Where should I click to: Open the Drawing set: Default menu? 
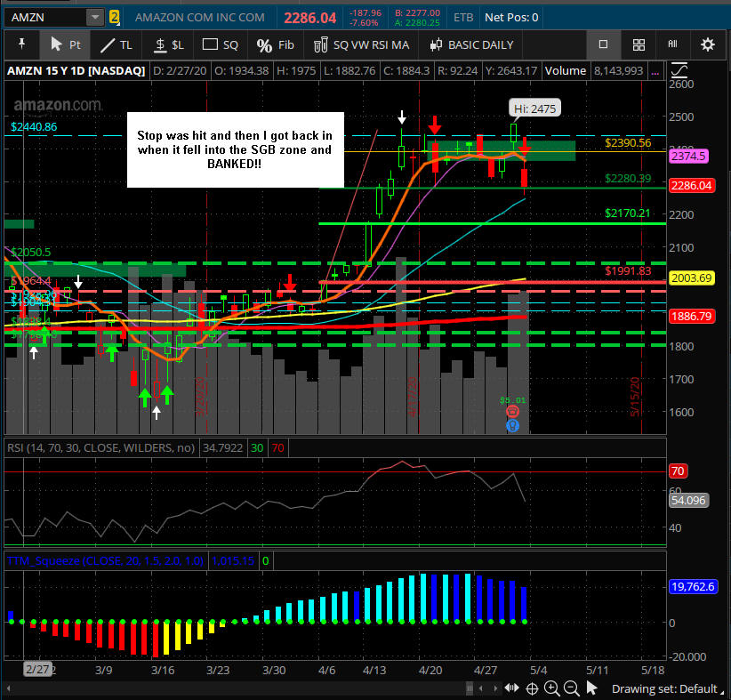point(669,688)
